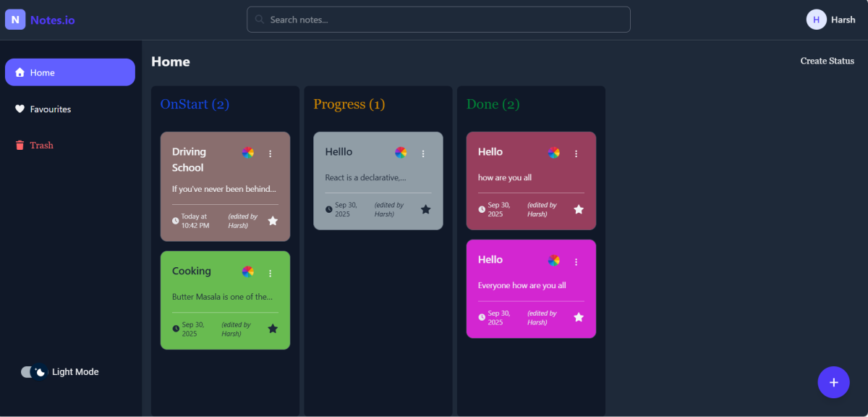
Task: Click the color wheel on Helllo note
Action: (401, 153)
